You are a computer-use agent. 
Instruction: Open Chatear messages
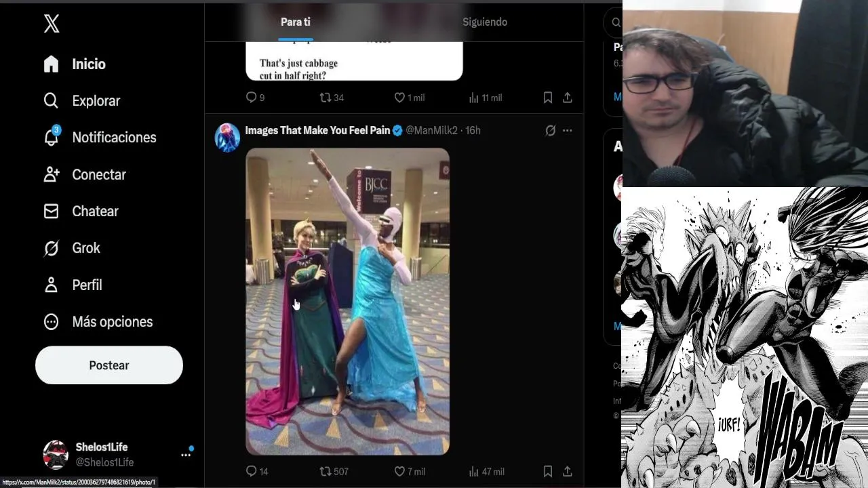tap(81, 211)
